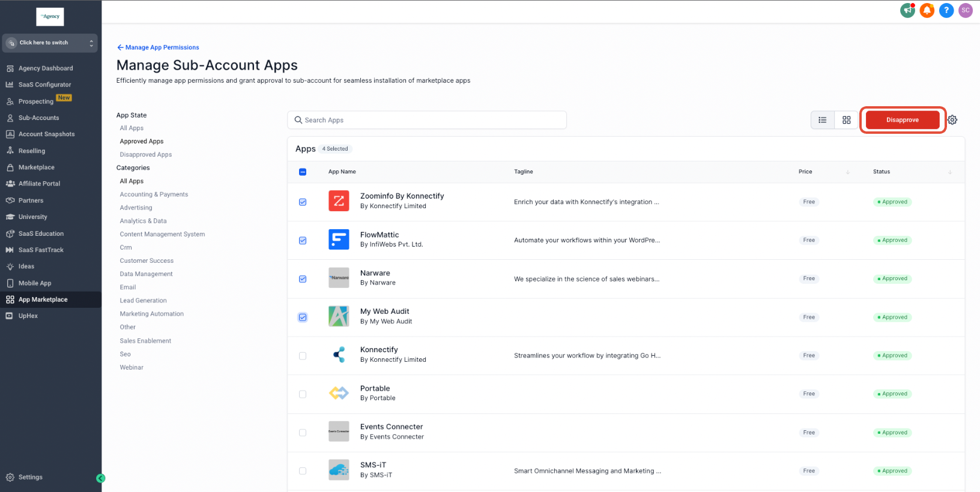Uncheck the Zoominfo By Konnectify checkbox

pos(303,202)
